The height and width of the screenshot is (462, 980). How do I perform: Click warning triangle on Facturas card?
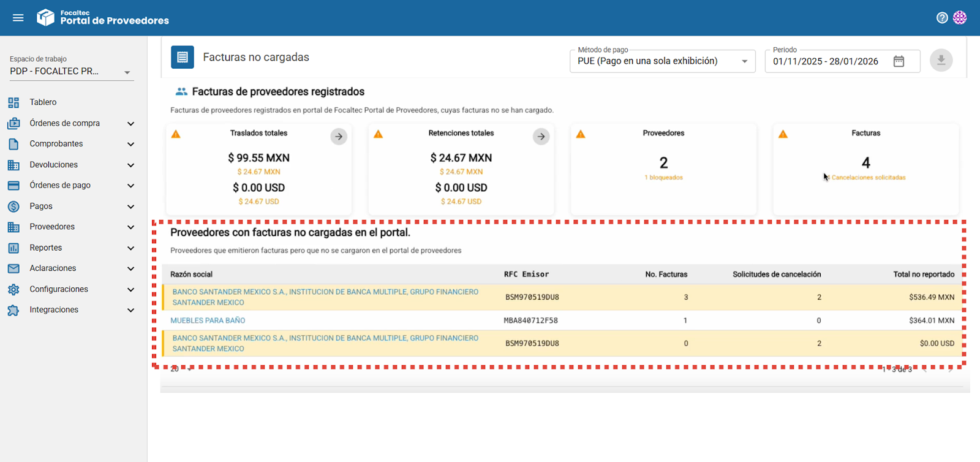[783, 134]
